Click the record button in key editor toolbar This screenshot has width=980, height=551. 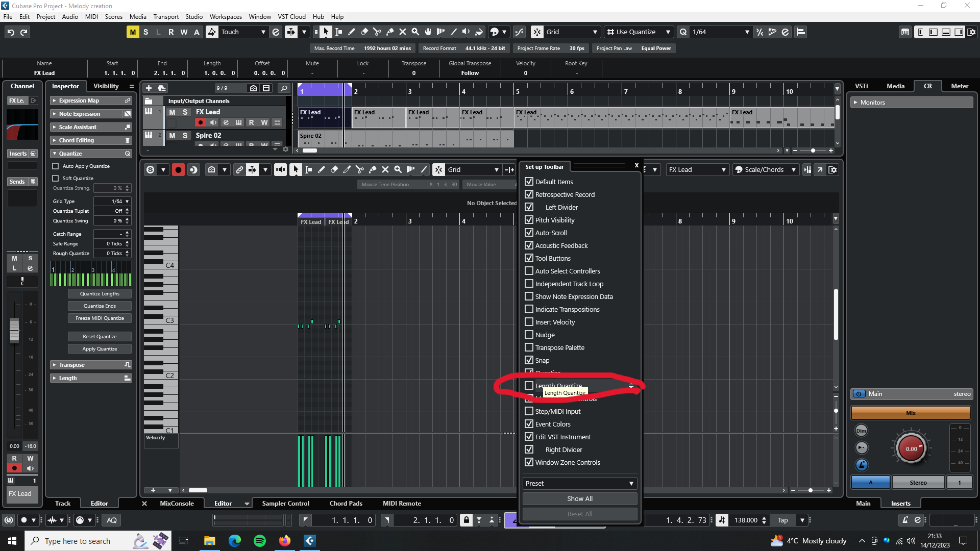coord(178,170)
